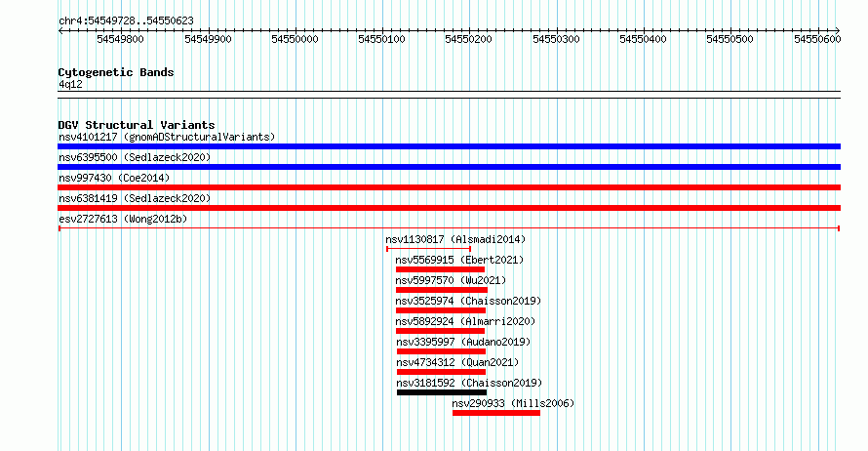Open the nsv6395500 (Sedlazeck2020) label
The width and height of the screenshot is (868, 451).
tap(135, 157)
